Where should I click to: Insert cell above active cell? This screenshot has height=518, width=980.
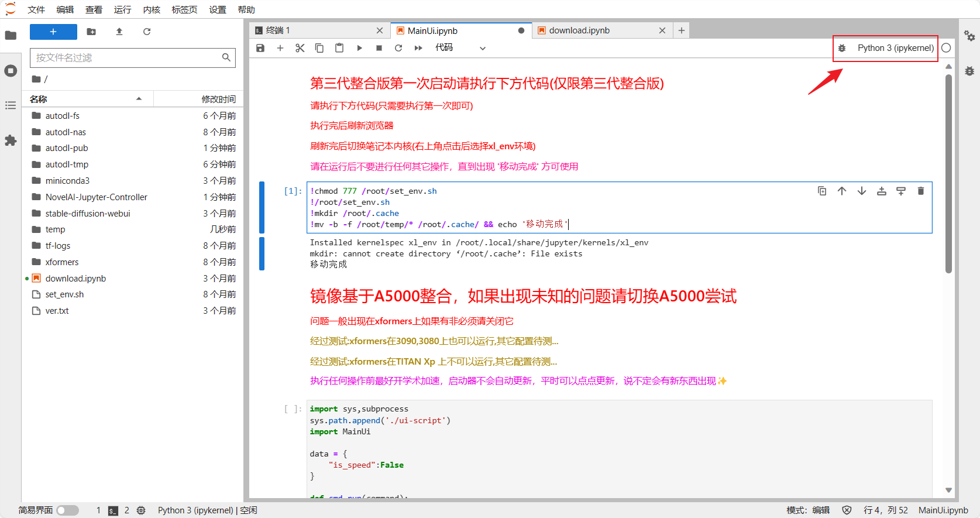[882, 191]
